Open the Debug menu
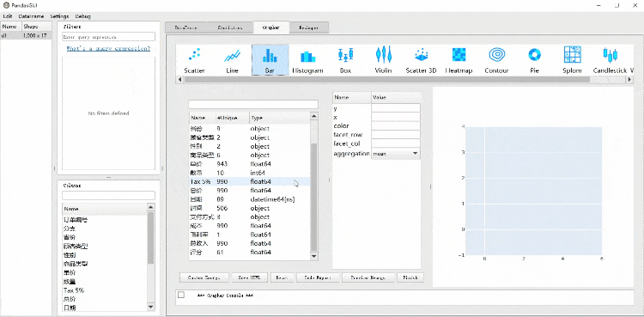Screen dimensions: 644x317 tap(82, 16)
